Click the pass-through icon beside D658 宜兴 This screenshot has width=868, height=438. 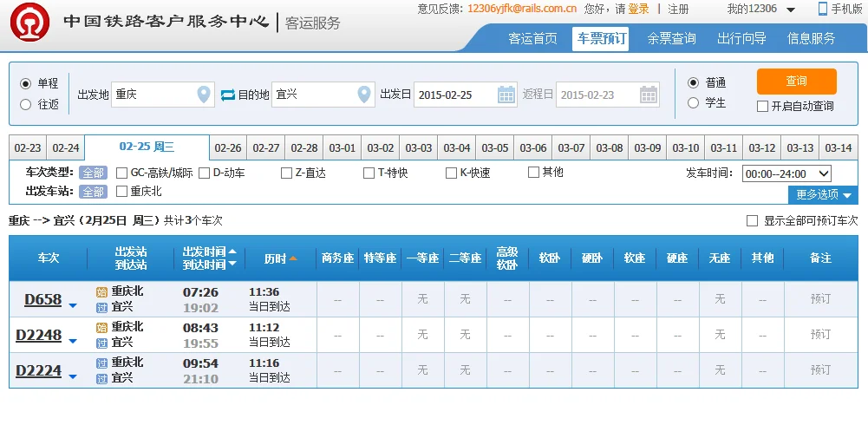[x=101, y=308]
